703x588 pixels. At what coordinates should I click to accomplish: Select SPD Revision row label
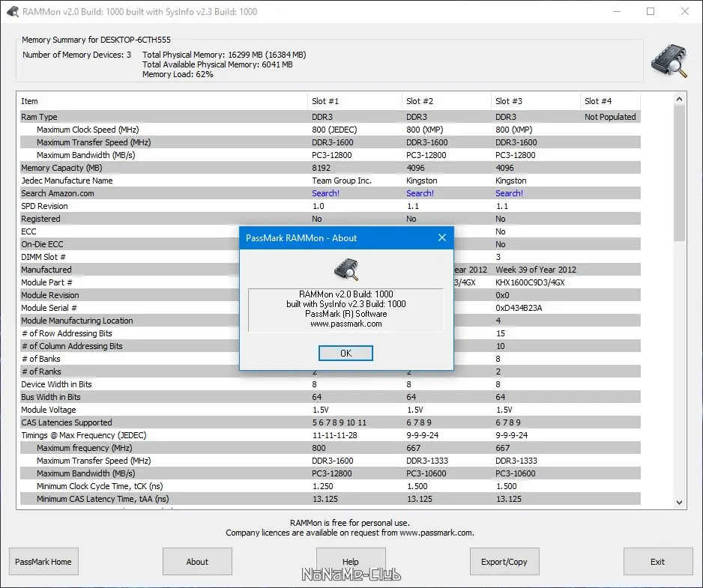[x=44, y=206]
